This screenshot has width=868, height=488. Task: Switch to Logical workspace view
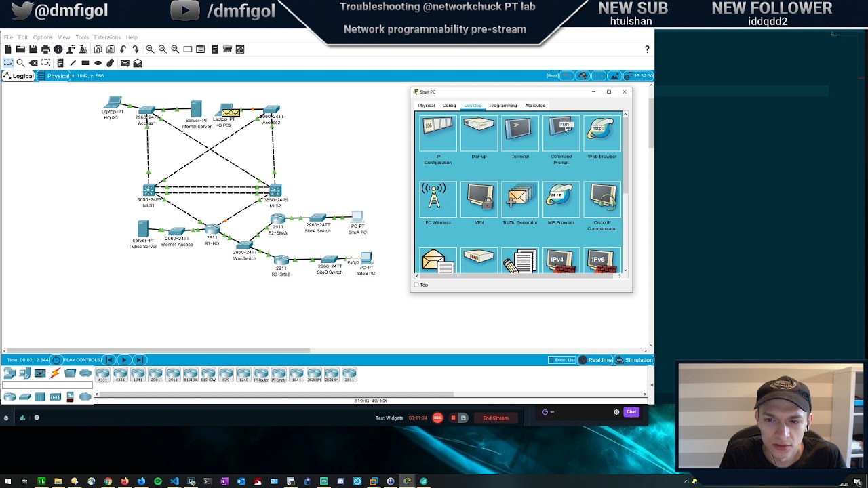[x=18, y=76]
